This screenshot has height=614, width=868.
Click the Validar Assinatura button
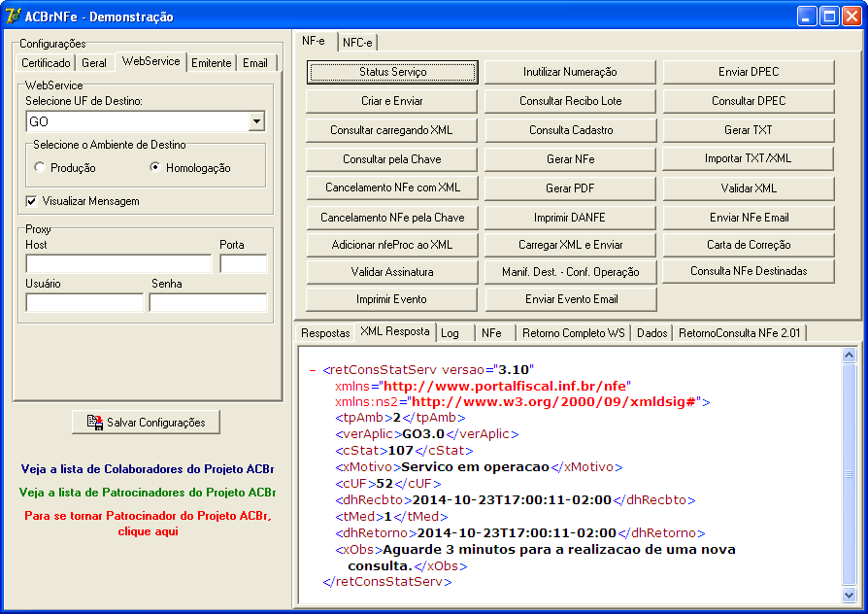click(x=392, y=272)
